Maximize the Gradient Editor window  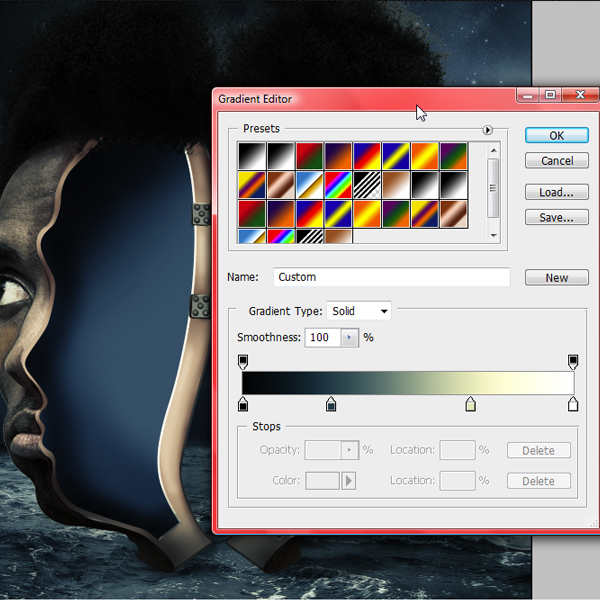pyautogui.click(x=550, y=95)
